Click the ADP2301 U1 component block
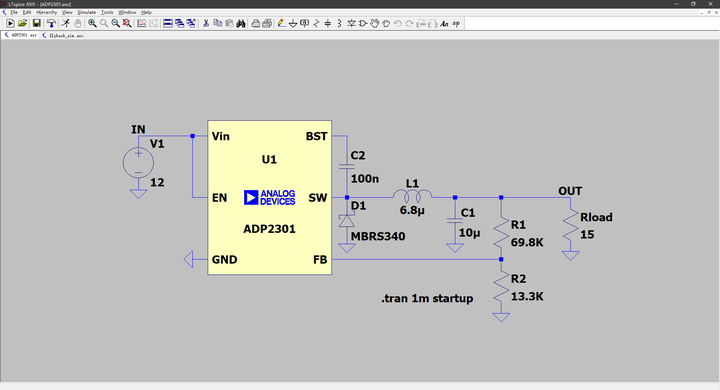The width and height of the screenshot is (720, 390). [x=270, y=198]
